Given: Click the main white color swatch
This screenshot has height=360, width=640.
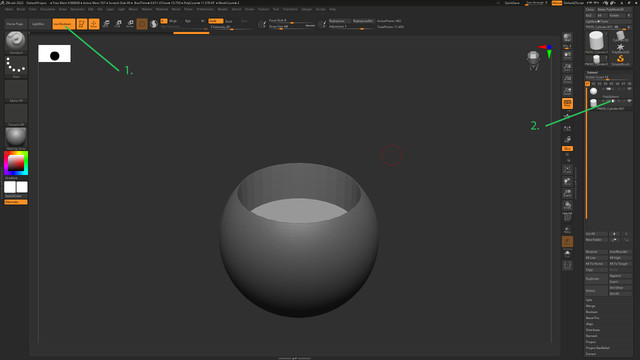Looking at the screenshot, I should pyautogui.click(x=10, y=187).
